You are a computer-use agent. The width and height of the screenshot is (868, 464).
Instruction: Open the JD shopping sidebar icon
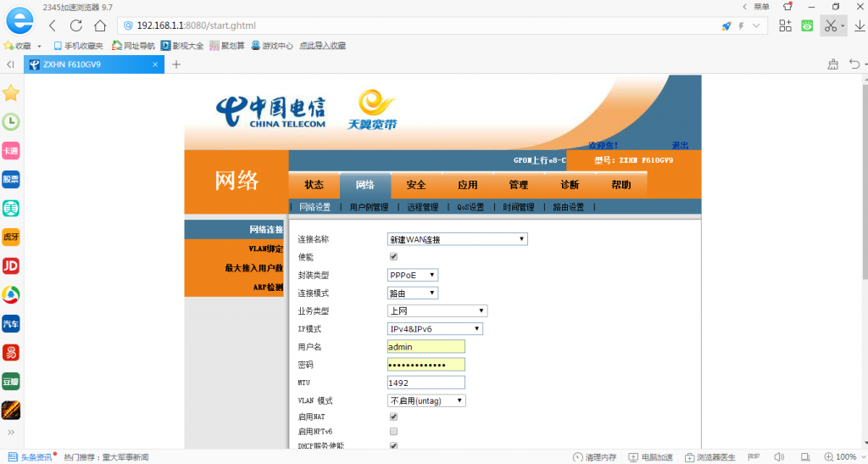point(11,266)
